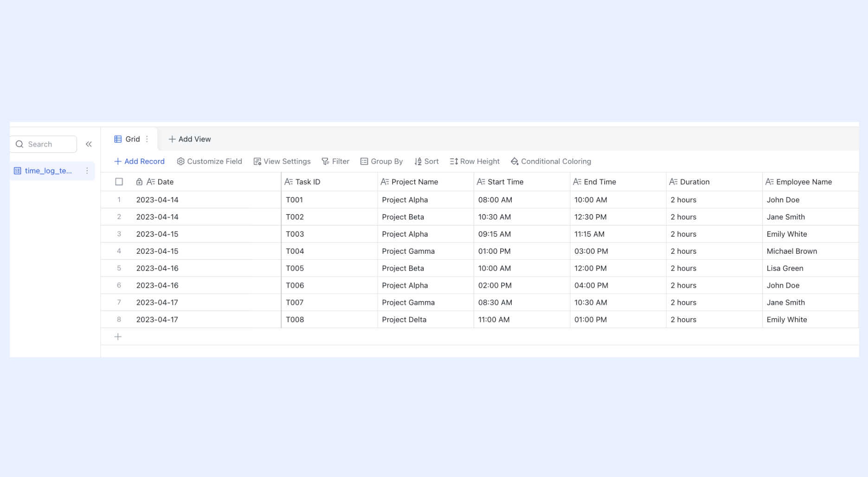Select Emily White cell in row T008
The height and width of the screenshot is (477, 868).
pyautogui.click(x=810, y=320)
